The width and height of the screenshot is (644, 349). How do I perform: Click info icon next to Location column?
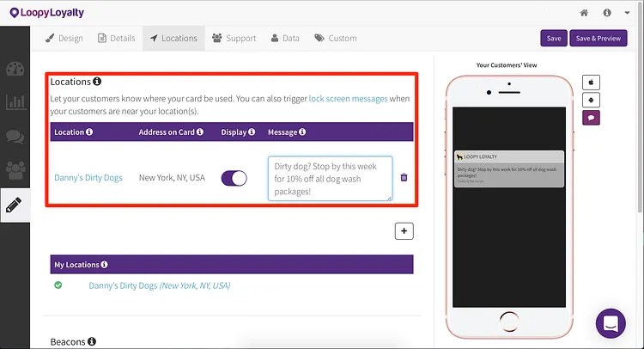89,132
